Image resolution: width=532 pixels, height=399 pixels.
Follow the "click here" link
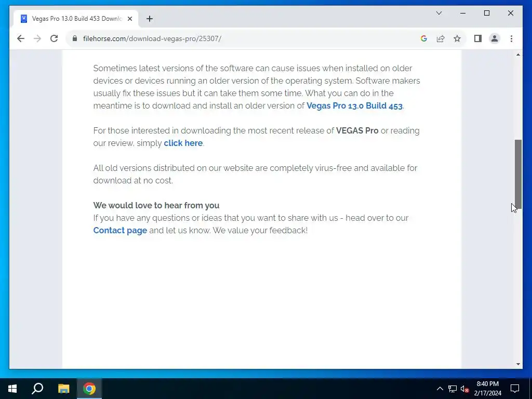[183, 143]
